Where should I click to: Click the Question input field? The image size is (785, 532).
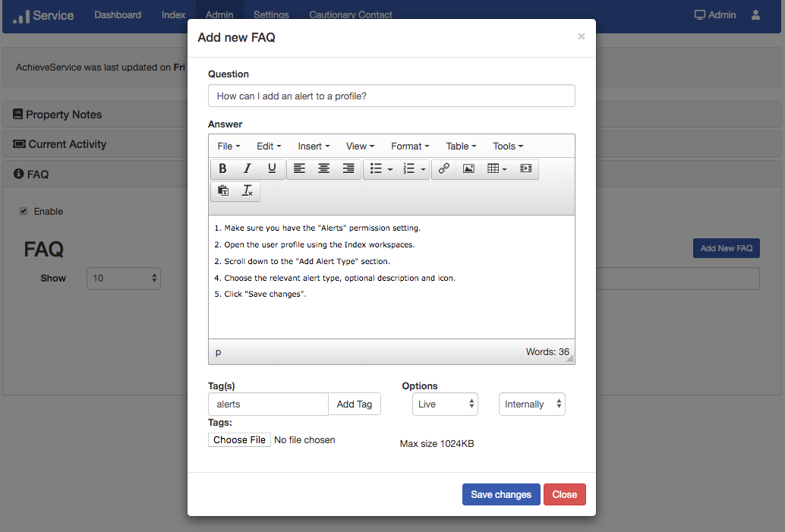[x=392, y=96]
